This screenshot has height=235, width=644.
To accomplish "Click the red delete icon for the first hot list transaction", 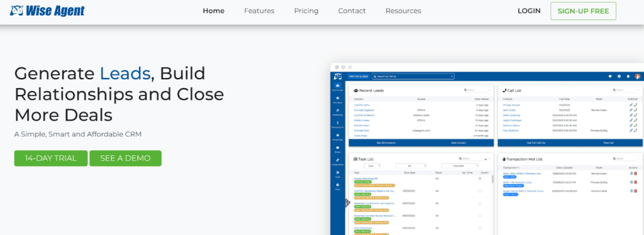I will 636,173.
